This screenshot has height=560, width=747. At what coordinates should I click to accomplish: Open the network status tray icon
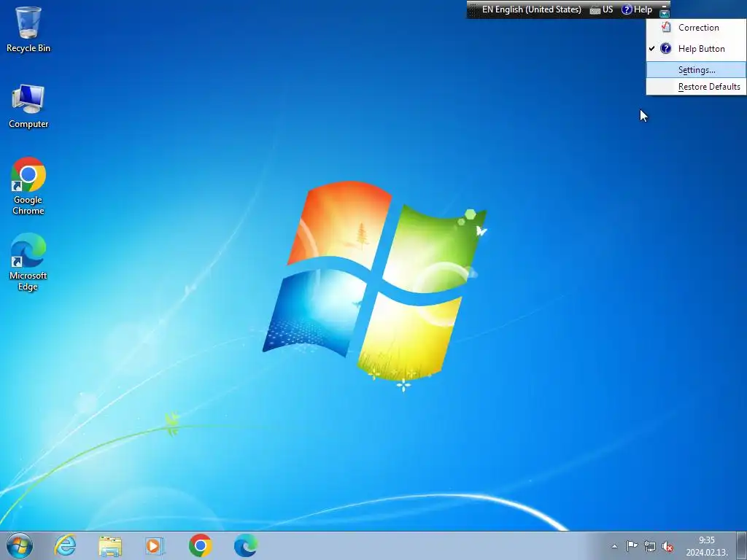coord(649,546)
